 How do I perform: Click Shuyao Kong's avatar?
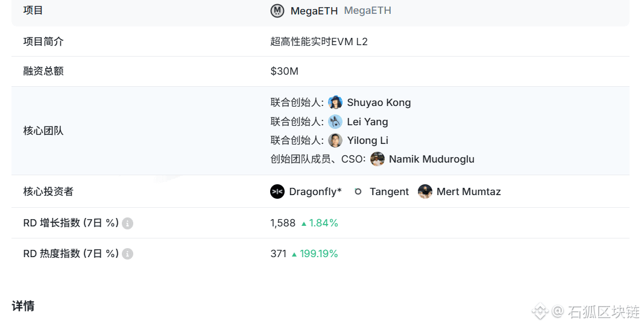click(x=335, y=102)
